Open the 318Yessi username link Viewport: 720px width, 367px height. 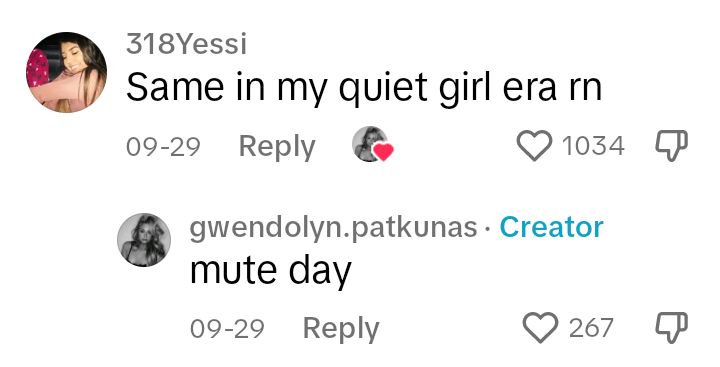(x=186, y=44)
